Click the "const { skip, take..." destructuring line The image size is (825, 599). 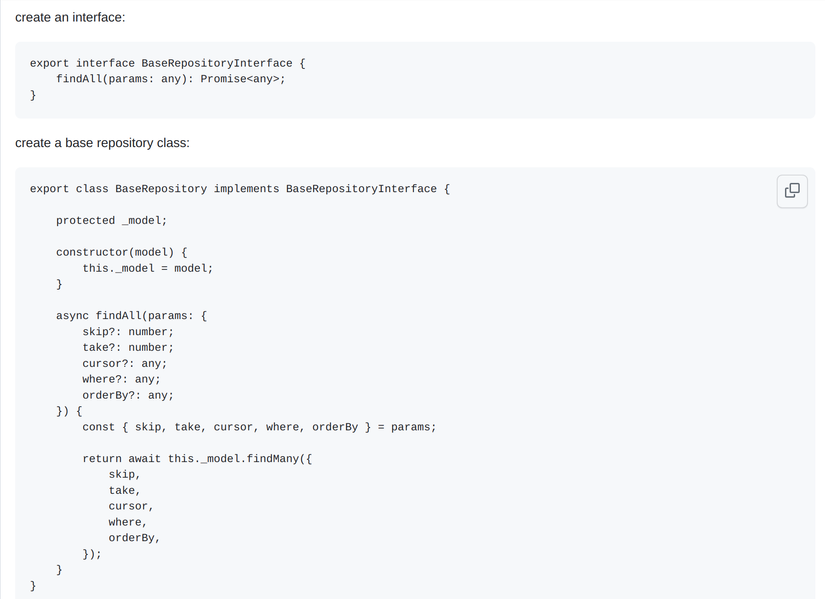coord(259,427)
